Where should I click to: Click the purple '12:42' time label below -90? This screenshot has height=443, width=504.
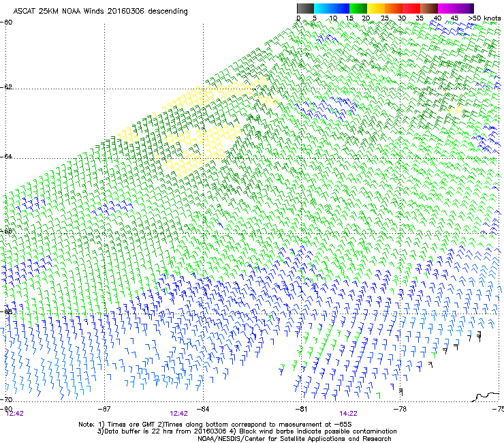pyautogui.click(x=15, y=414)
